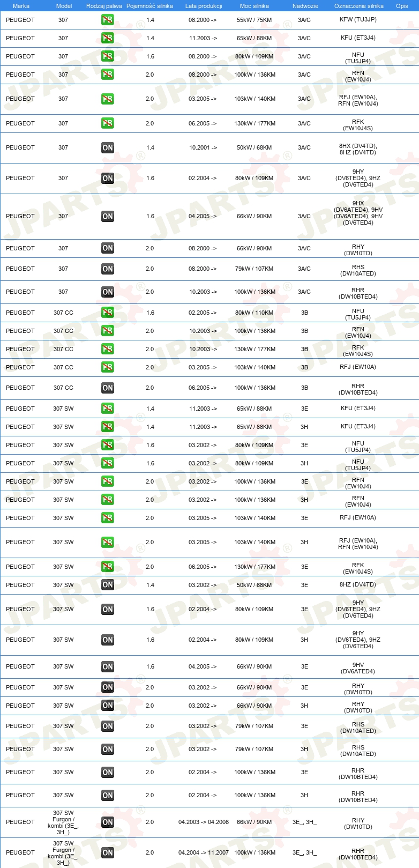Click the Marka column header
The width and height of the screenshot is (419, 868).
point(21,6)
